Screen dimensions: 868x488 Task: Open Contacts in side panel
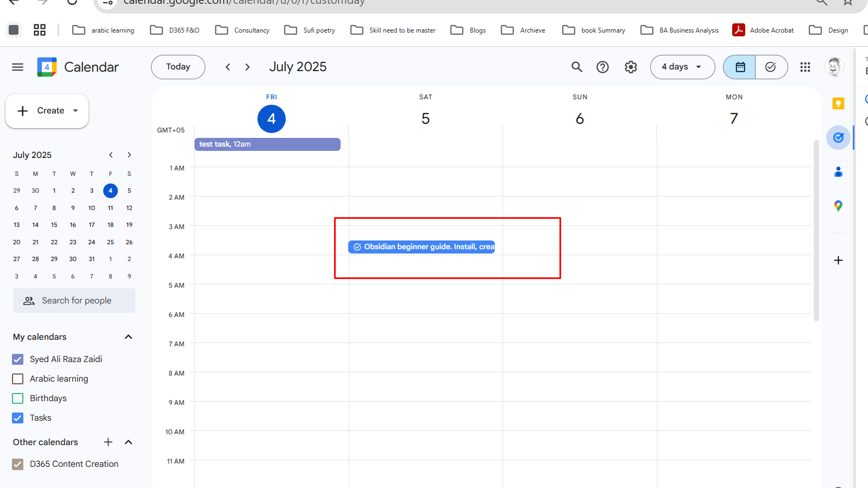pyautogui.click(x=838, y=172)
